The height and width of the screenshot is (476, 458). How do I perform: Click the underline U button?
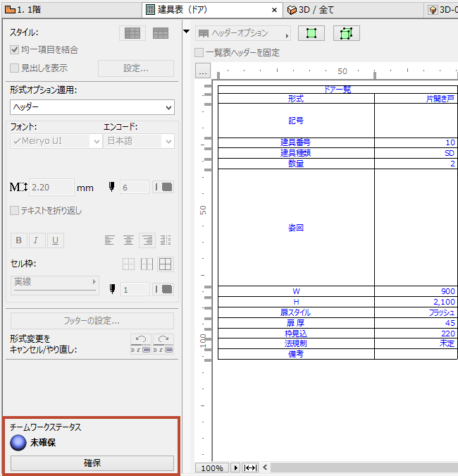coord(55,240)
